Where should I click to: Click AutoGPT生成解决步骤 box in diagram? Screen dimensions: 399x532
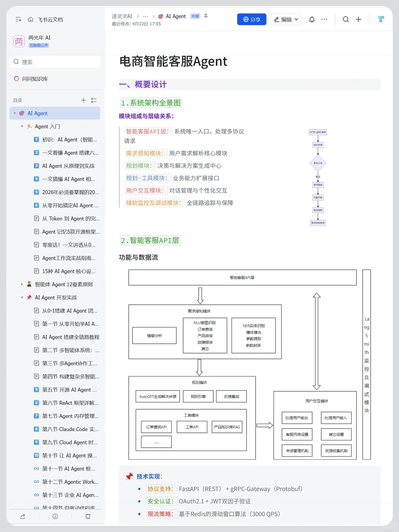pos(158,396)
